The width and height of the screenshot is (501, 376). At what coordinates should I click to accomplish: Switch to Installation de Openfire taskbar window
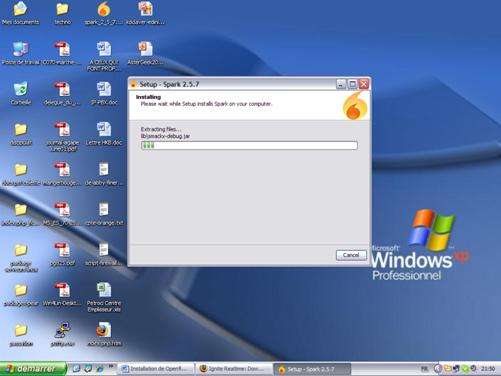point(156,369)
